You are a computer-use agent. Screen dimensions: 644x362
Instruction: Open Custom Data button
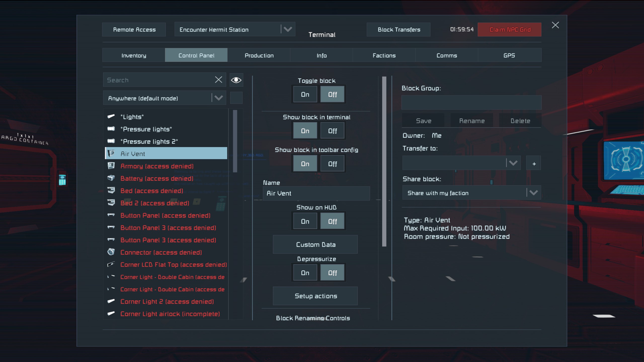315,245
